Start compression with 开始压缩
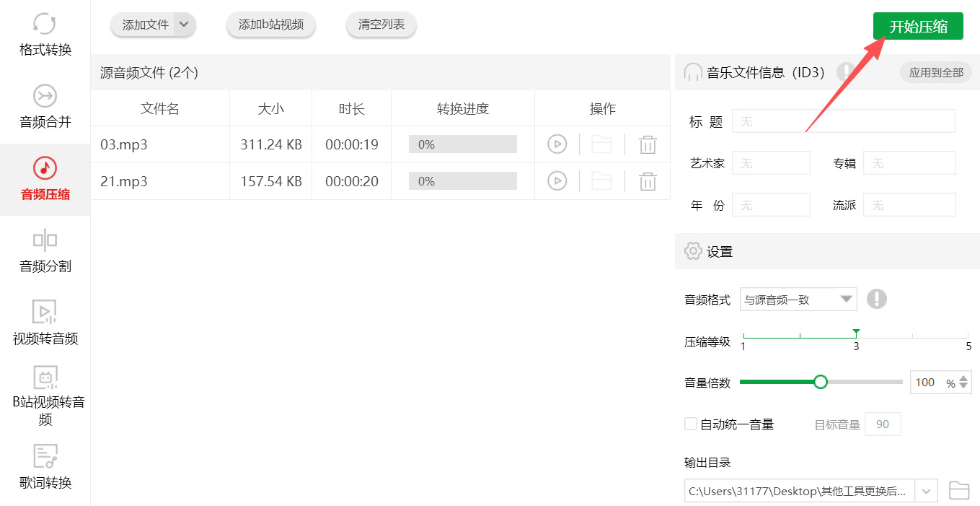The height and width of the screenshot is (506, 980). pos(918,27)
